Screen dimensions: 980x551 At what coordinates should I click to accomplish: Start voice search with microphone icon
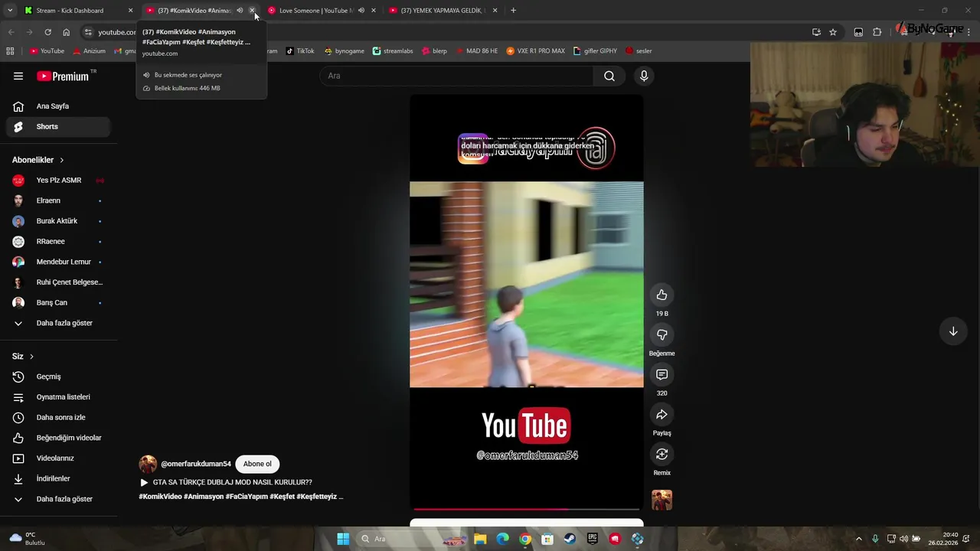point(644,76)
